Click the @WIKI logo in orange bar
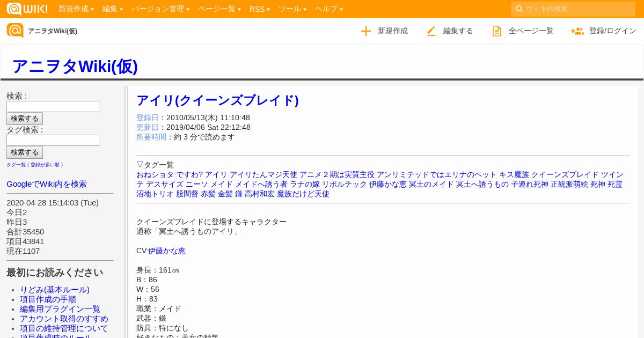The height and width of the screenshot is (338, 644). coord(27,9)
